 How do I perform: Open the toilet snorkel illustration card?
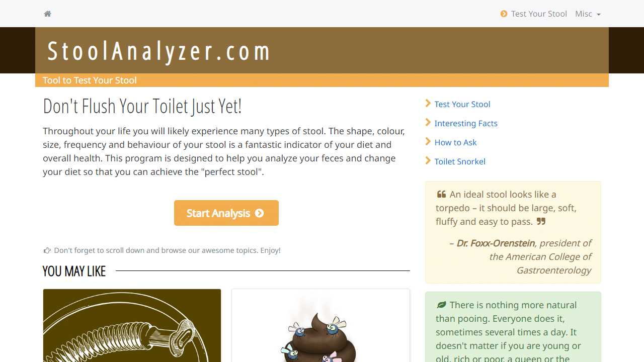132,325
